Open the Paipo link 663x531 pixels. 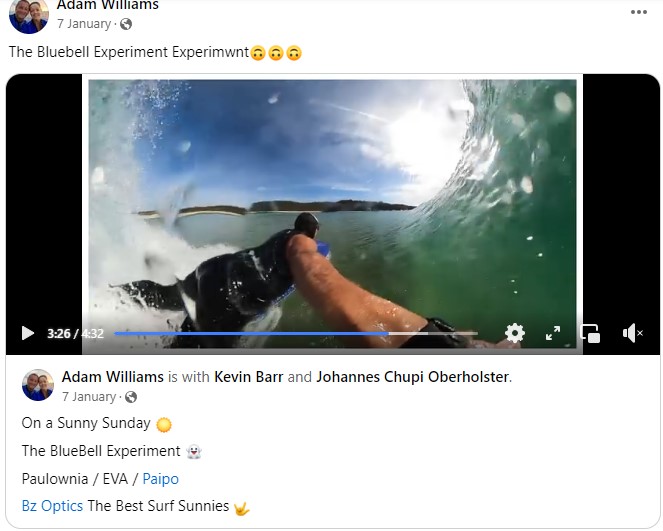coord(160,479)
